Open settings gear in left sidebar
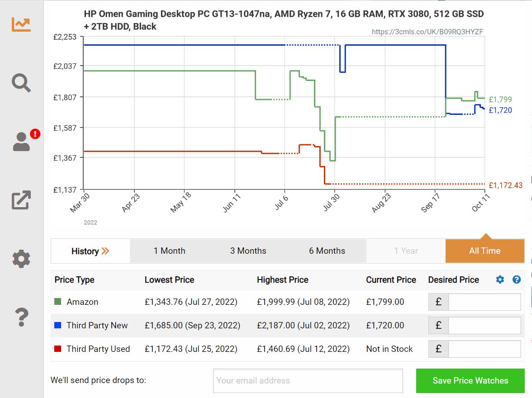Image resolution: width=532 pixels, height=398 pixels. (x=21, y=259)
